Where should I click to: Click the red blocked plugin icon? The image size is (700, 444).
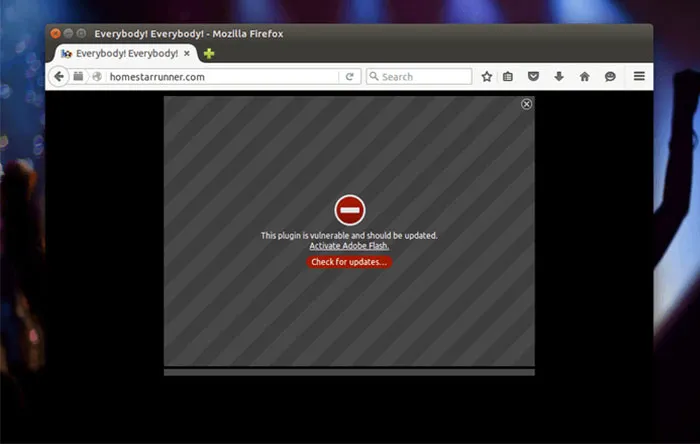coord(349,210)
